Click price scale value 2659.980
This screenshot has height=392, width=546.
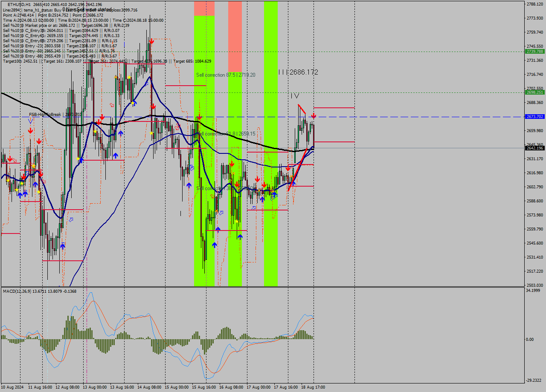click(x=535, y=131)
